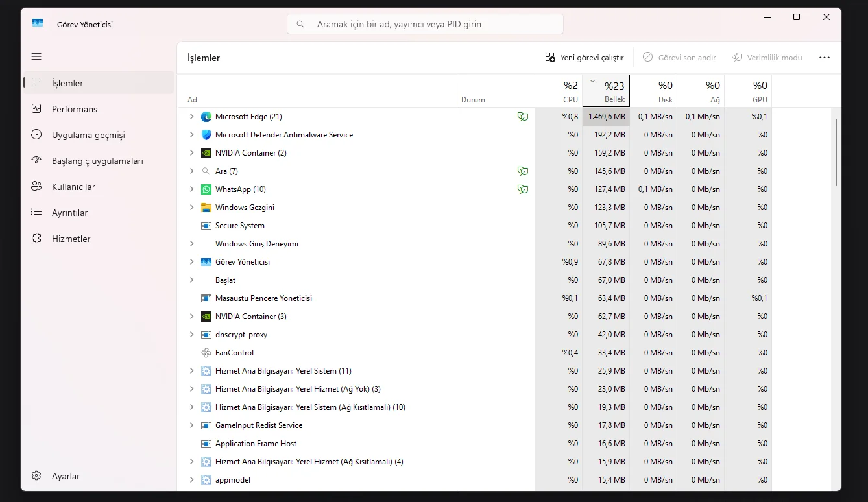868x502 pixels.
Task: Open the hamburger navigation menu
Action: [36, 57]
